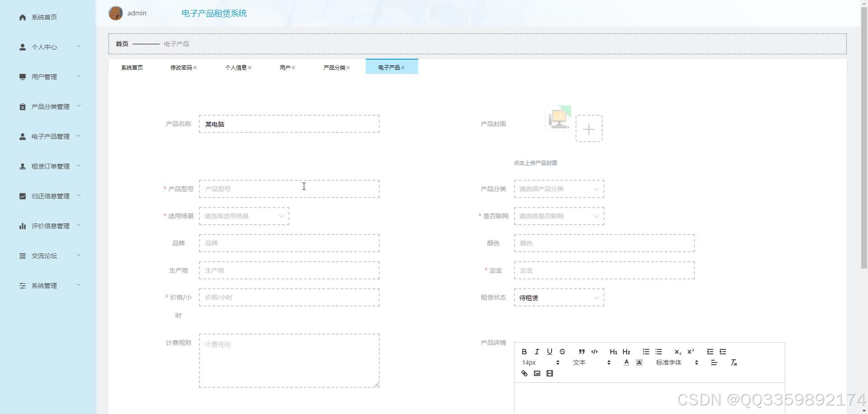The width and height of the screenshot is (868, 414).
Task: Switch to 修改密码 tab
Action: pos(181,67)
